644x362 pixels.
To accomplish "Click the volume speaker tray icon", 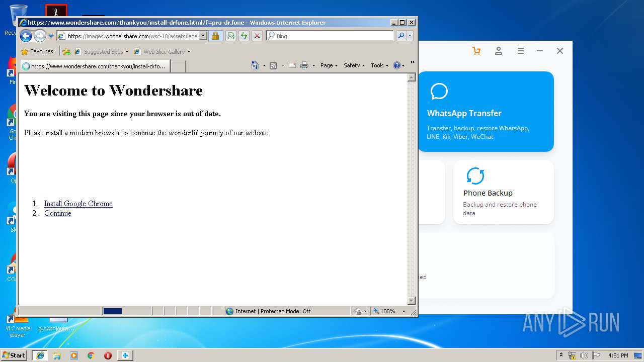I will pos(584,355).
